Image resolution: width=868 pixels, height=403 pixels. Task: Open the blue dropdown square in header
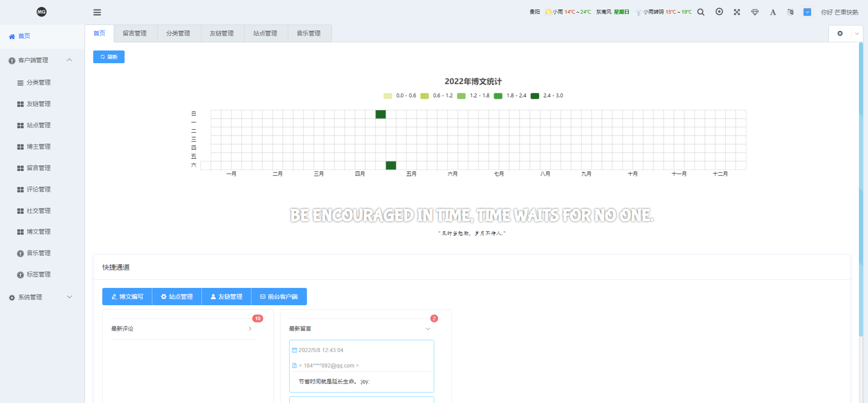coord(807,12)
